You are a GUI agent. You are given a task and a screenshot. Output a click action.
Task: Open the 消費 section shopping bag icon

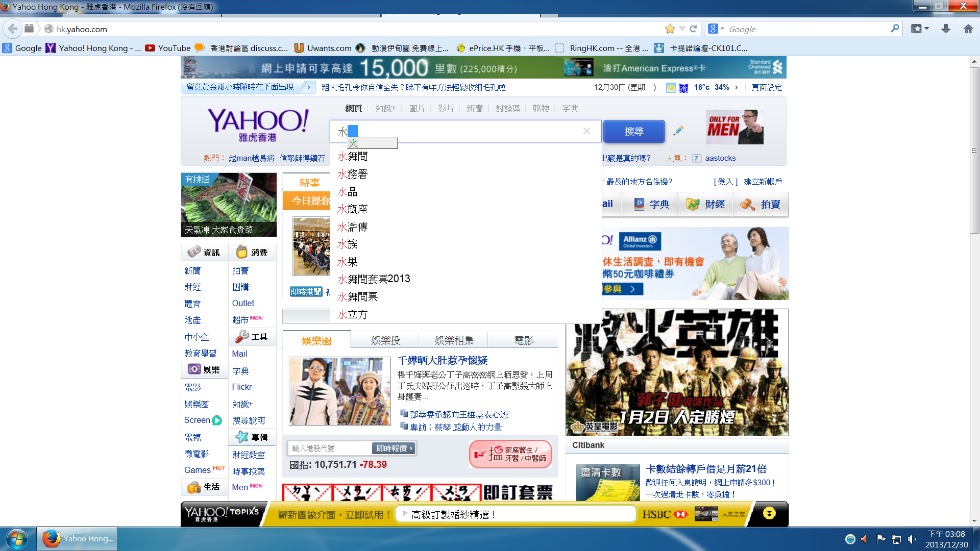242,252
